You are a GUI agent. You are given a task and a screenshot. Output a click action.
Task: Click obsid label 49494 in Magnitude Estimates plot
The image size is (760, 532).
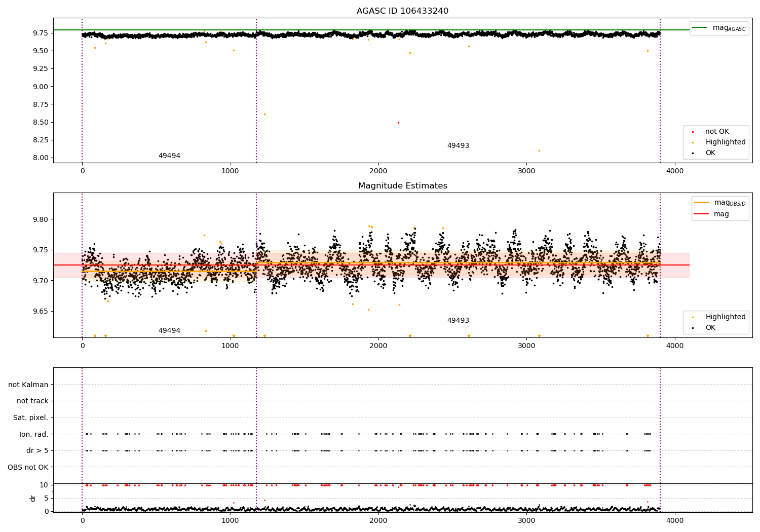pos(169,331)
